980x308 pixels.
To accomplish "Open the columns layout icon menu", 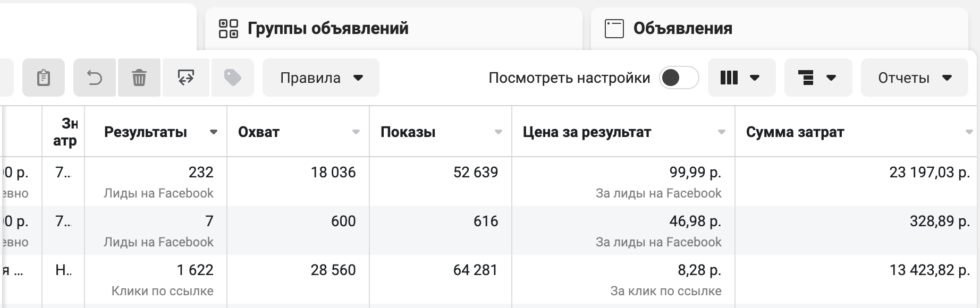I will pyautogui.click(x=741, y=78).
